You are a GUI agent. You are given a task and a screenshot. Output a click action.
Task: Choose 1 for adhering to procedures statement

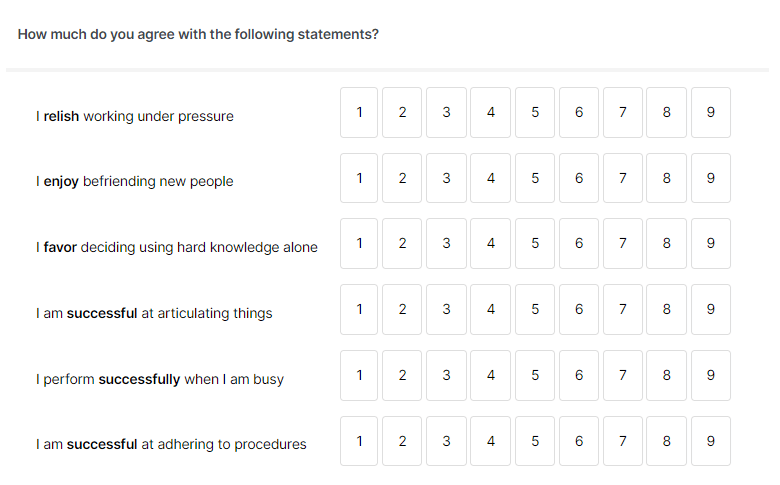pyautogui.click(x=359, y=441)
